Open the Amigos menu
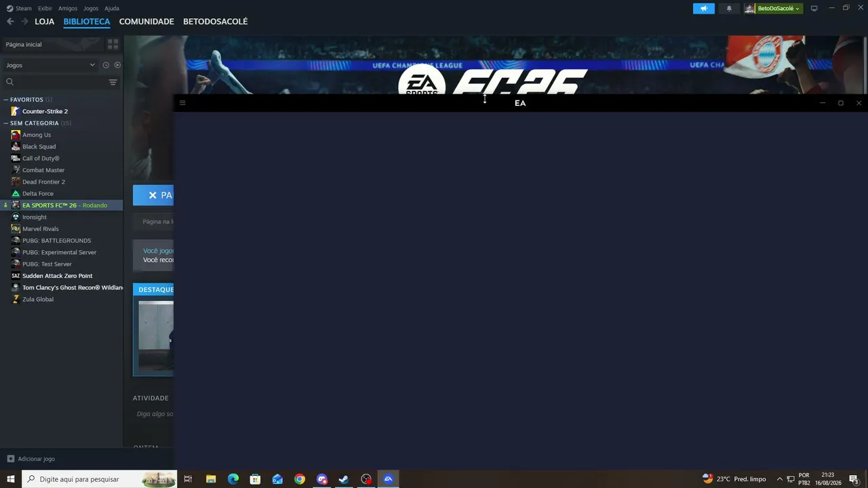Viewport: 868px width, 488px height. click(68, 8)
